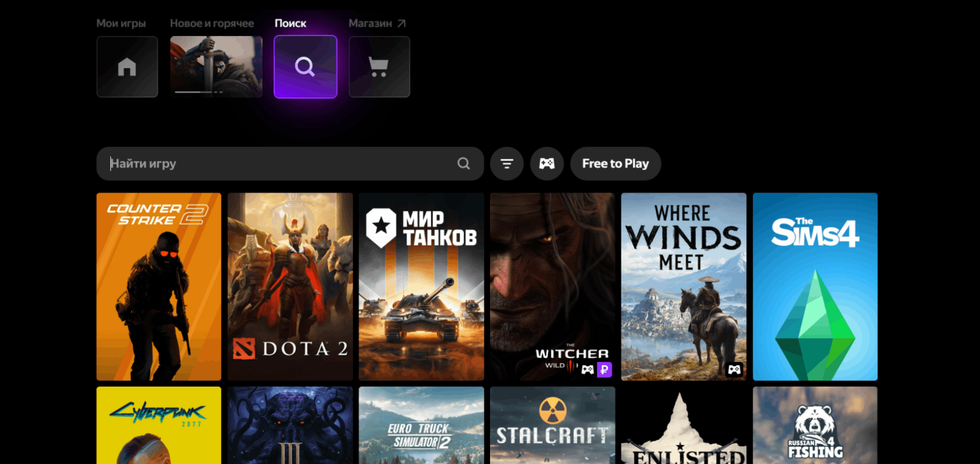This screenshot has width=980, height=464.
Task: Open the Russian Fishing 4 card
Action: point(815,425)
